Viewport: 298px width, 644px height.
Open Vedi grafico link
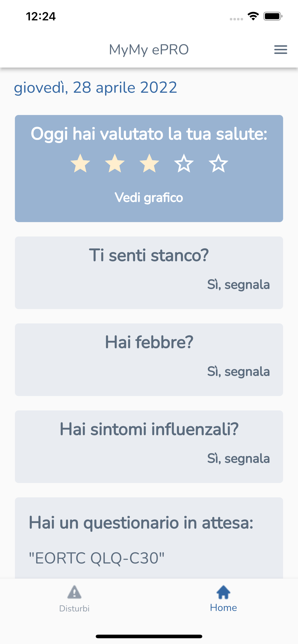[149, 197]
